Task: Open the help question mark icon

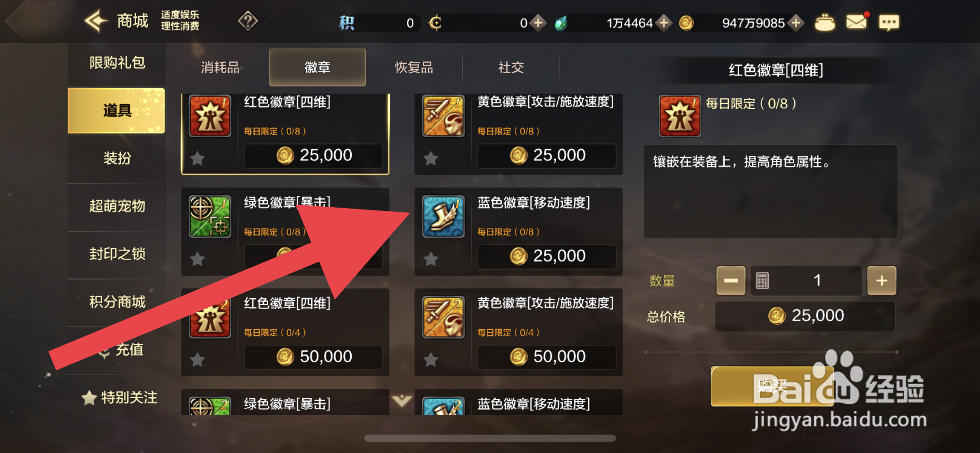Action: 247,21
